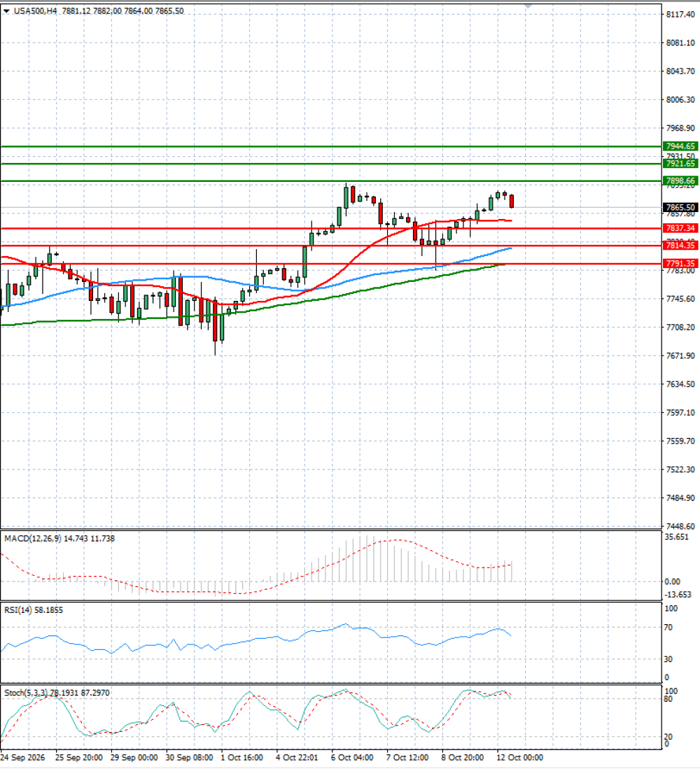Click the green 7898.66 resistance label

[680, 181]
